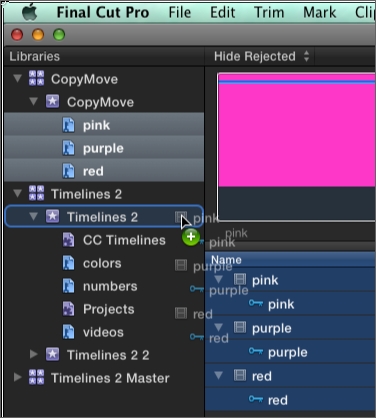Open the File menu
376x418 pixels.
pyautogui.click(x=180, y=13)
